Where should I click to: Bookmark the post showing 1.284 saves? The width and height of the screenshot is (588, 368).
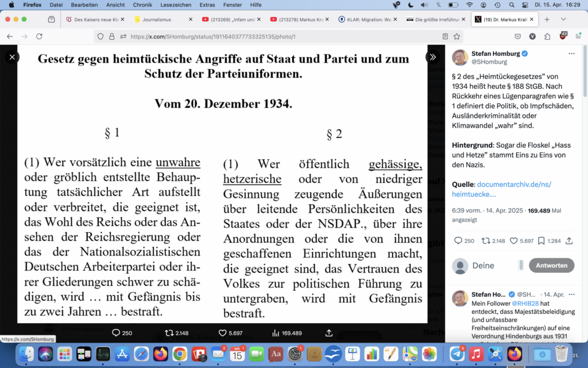(x=541, y=241)
